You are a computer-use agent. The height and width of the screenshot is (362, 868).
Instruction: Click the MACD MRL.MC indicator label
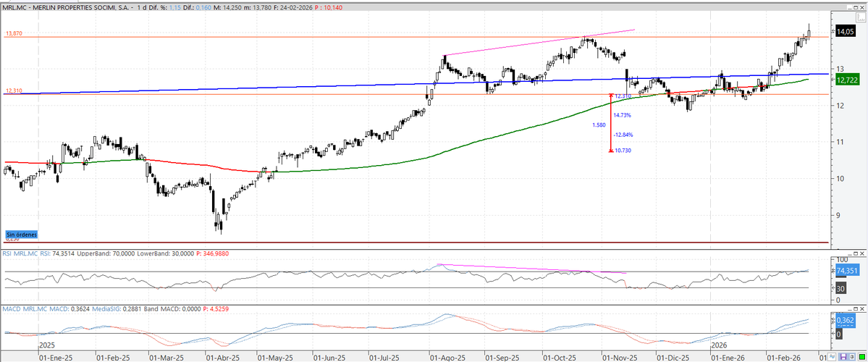click(x=25, y=308)
